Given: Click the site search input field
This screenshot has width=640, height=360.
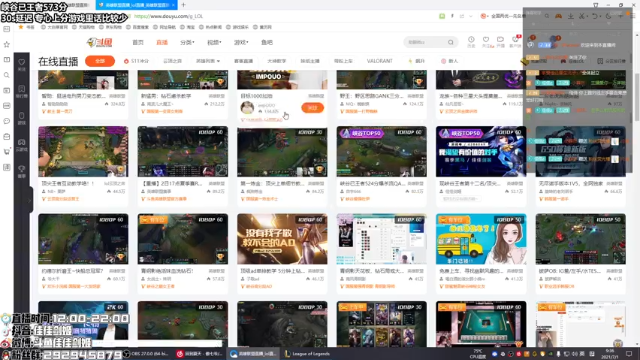Looking at the screenshot, I should coord(426,42).
